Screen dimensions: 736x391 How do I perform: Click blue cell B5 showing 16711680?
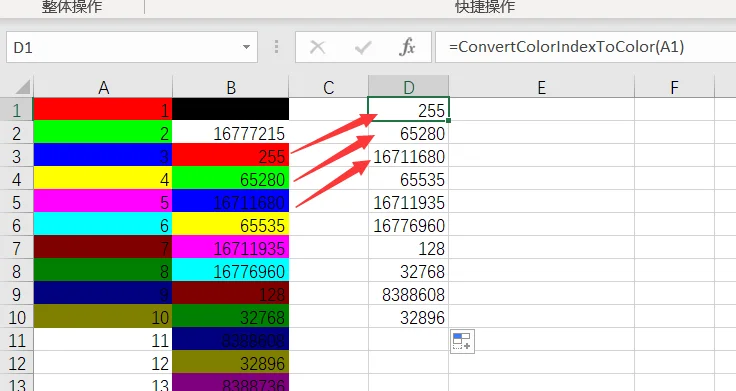pyautogui.click(x=230, y=201)
